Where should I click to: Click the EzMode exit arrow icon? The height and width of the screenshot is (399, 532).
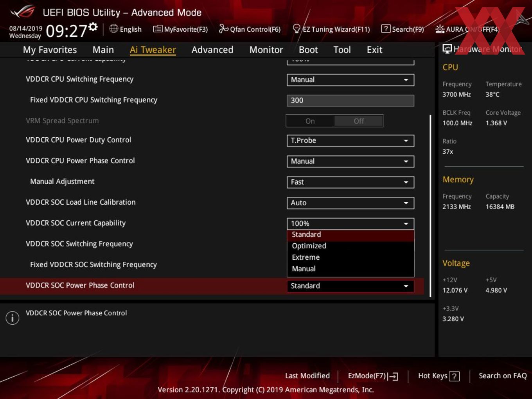[x=394, y=376]
